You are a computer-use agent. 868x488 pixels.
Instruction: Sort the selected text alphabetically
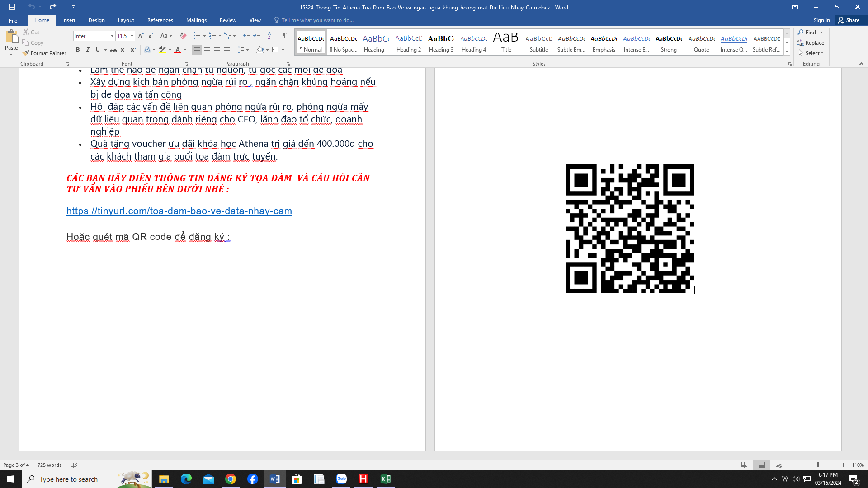[x=271, y=36]
